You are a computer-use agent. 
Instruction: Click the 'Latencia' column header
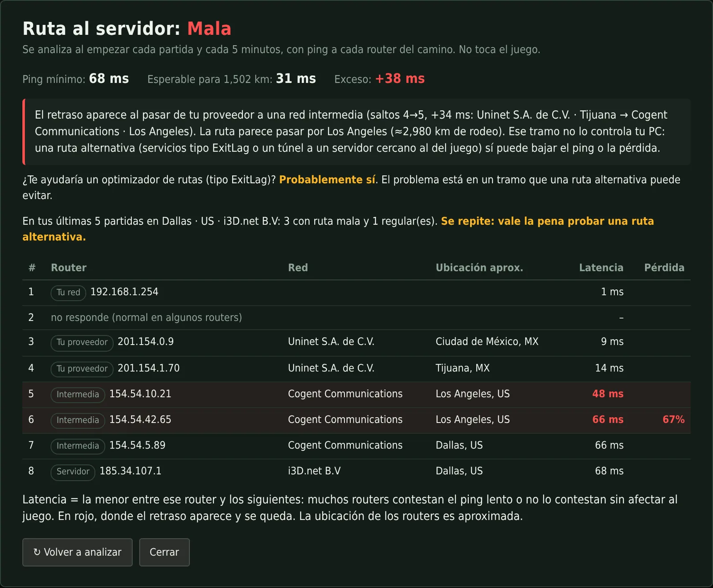pyautogui.click(x=601, y=267)
